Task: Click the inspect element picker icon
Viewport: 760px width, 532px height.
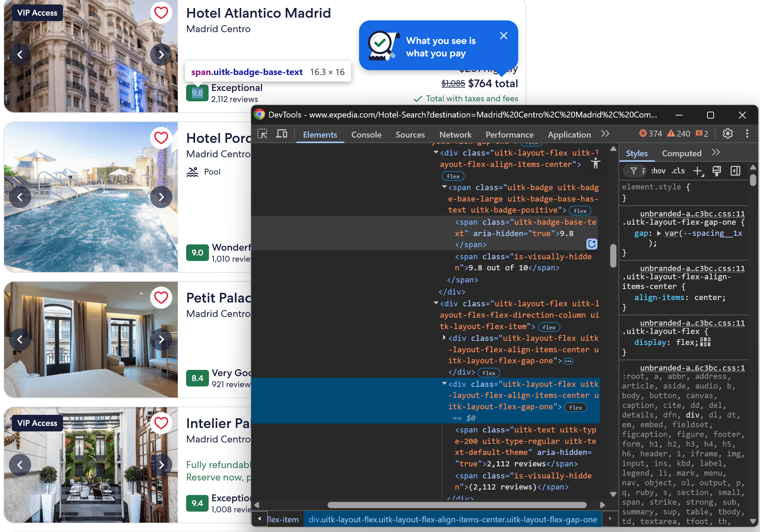Action: coord(262,134)
